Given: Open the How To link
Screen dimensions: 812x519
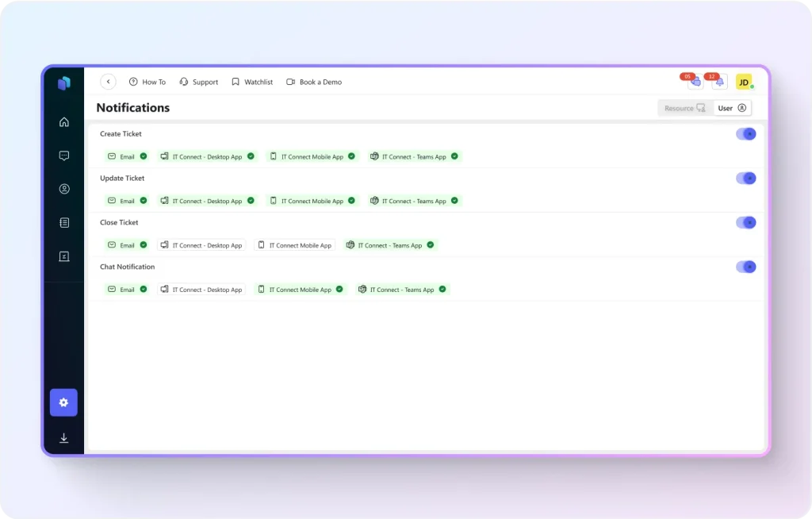Looking at the screenshot, I should [x=147, y=82].
